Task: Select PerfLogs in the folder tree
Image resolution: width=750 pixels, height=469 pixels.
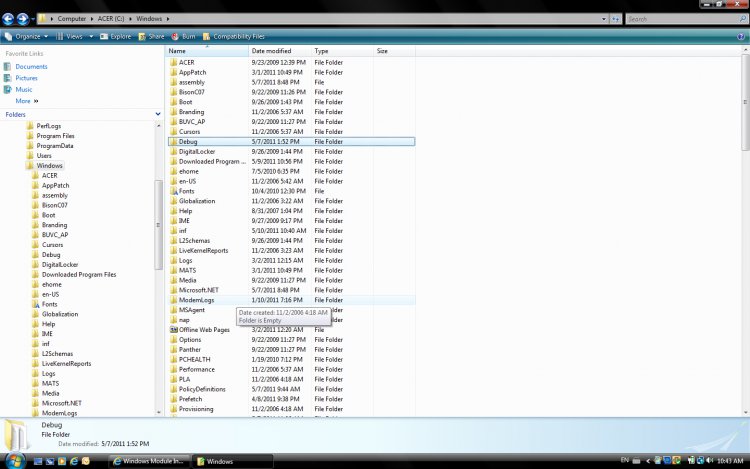Action: (48, 126)
